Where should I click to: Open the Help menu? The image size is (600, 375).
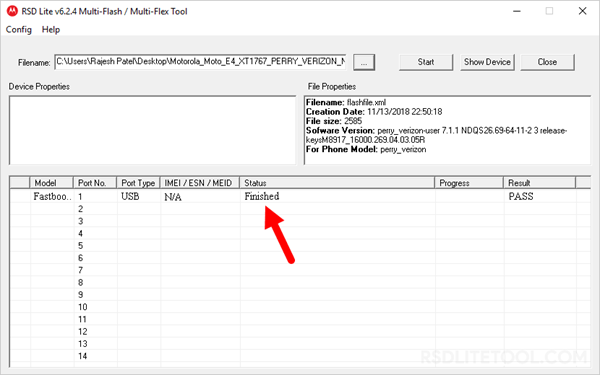coord(51,29)
